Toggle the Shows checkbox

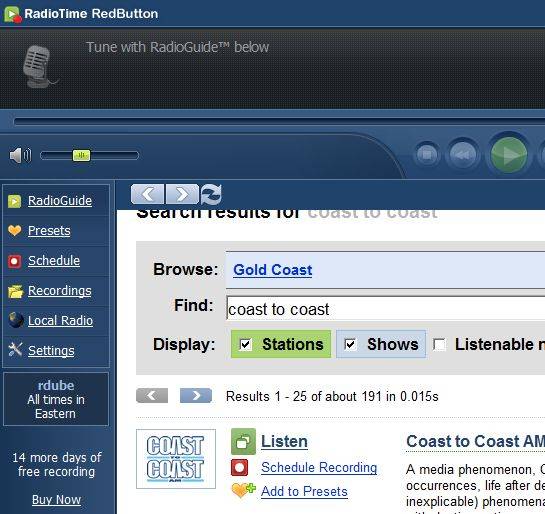350,344
